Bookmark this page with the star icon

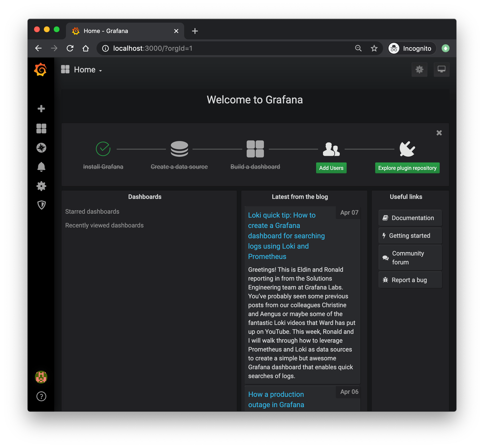(x=374, y=48)
